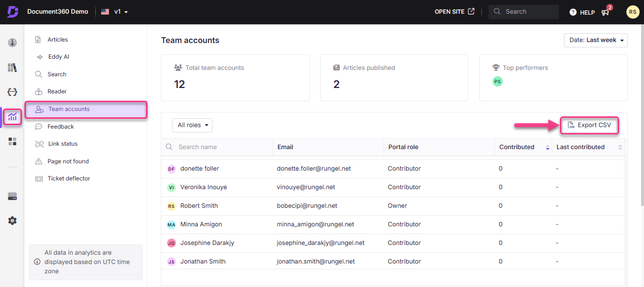Expand the language version v1 dropdown
The image size is (644, 287).
point(115,12)
